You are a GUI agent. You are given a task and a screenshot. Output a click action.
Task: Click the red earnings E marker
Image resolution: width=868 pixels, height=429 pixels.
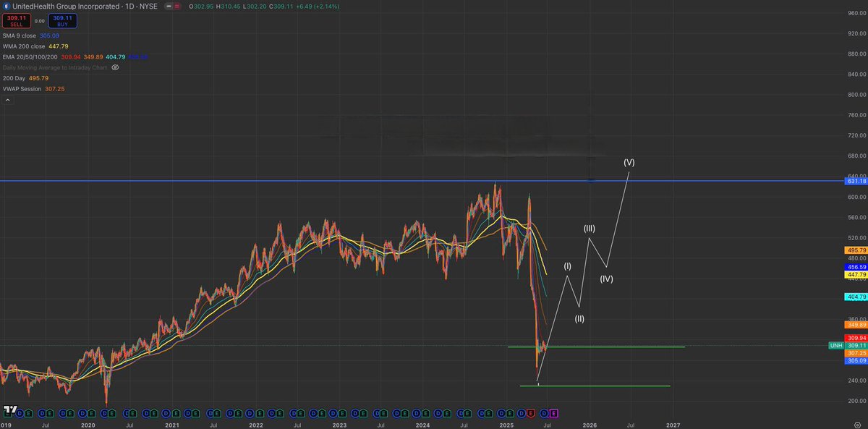point(531,412)
